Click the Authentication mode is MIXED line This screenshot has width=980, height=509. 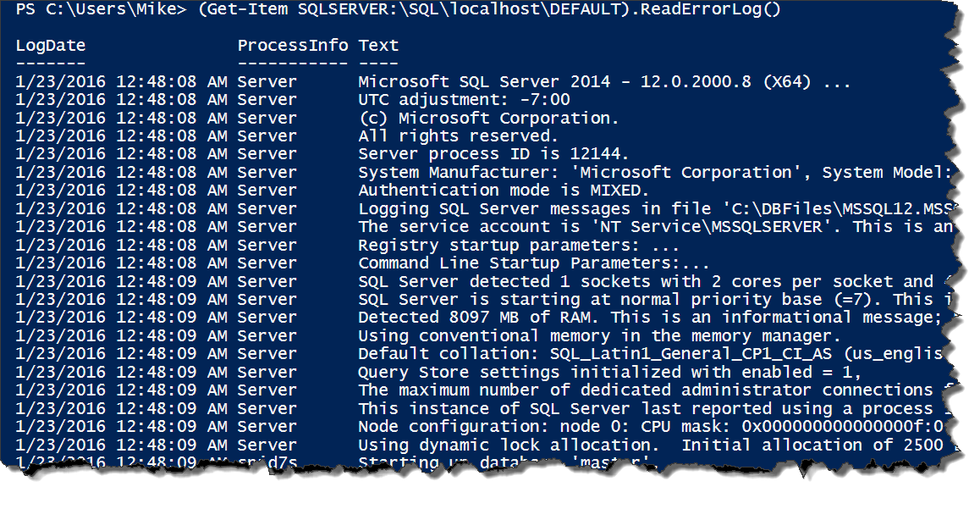(x=504, y=191)
